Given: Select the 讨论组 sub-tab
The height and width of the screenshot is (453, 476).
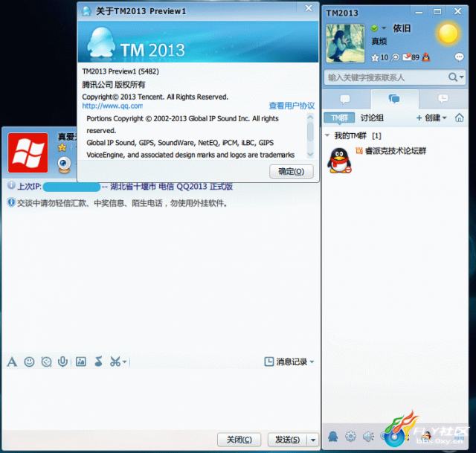Looking at the screenshot, I should tap(372, 118).
